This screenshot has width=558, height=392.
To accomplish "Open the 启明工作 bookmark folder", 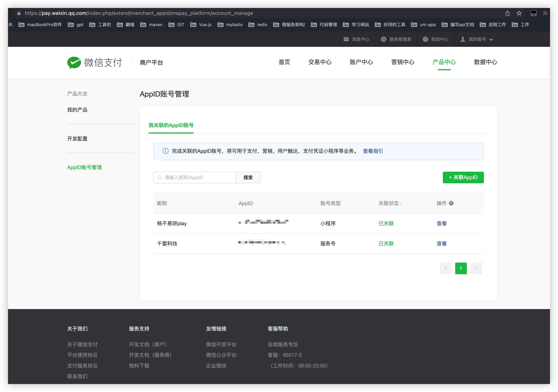I will pyautogui.click(x=493, y=24).
